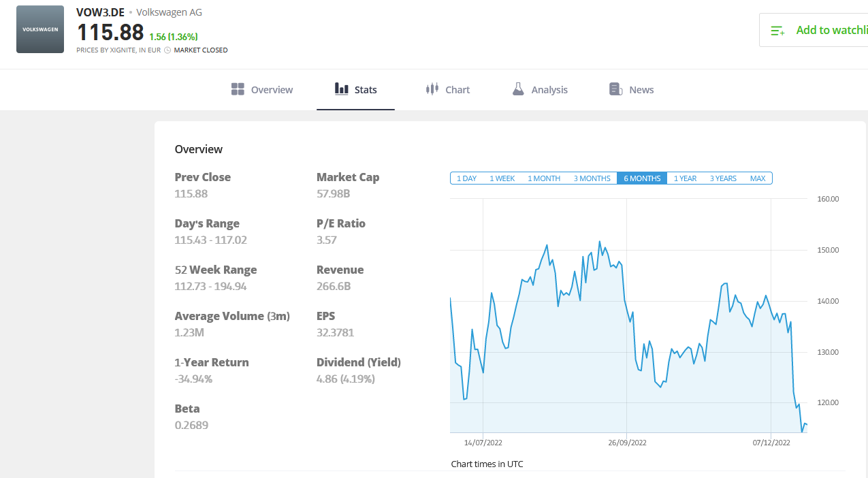Open the Overview tab
This screenshot has width=868, height=478.
262,90
